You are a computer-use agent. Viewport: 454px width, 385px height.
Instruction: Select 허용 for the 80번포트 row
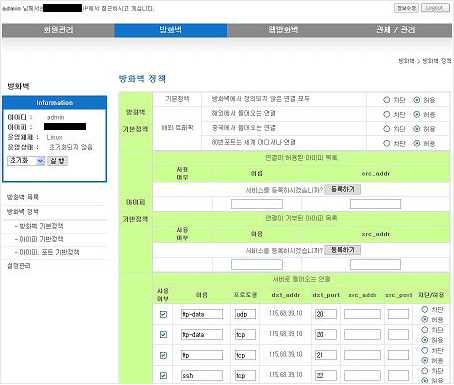coord(417,143)
